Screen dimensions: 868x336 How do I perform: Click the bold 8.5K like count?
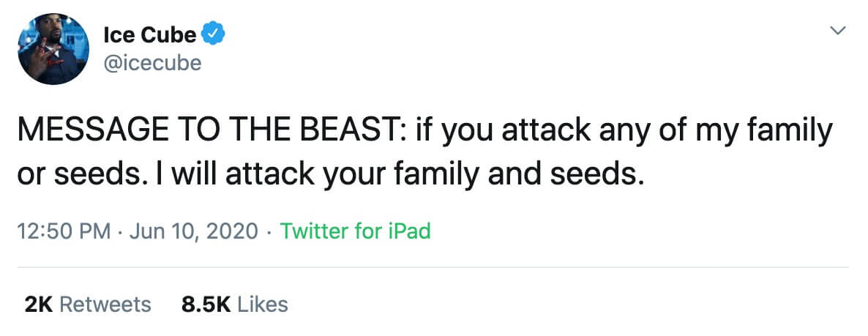coord(206,305)
